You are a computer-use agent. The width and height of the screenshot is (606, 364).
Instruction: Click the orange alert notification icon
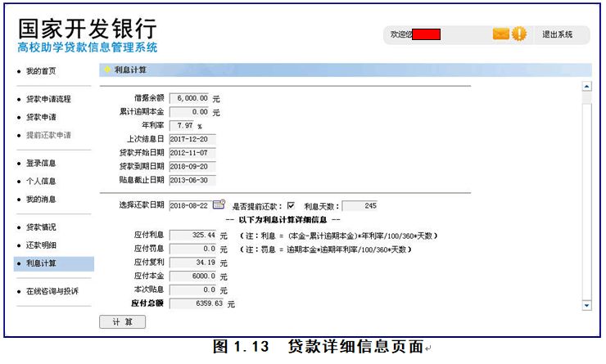(x=519, y=34)
